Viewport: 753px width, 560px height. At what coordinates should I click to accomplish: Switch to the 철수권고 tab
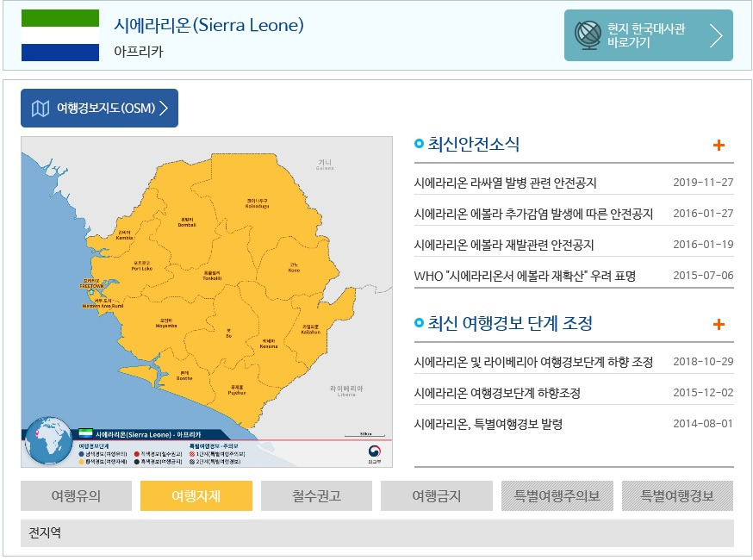316,495
